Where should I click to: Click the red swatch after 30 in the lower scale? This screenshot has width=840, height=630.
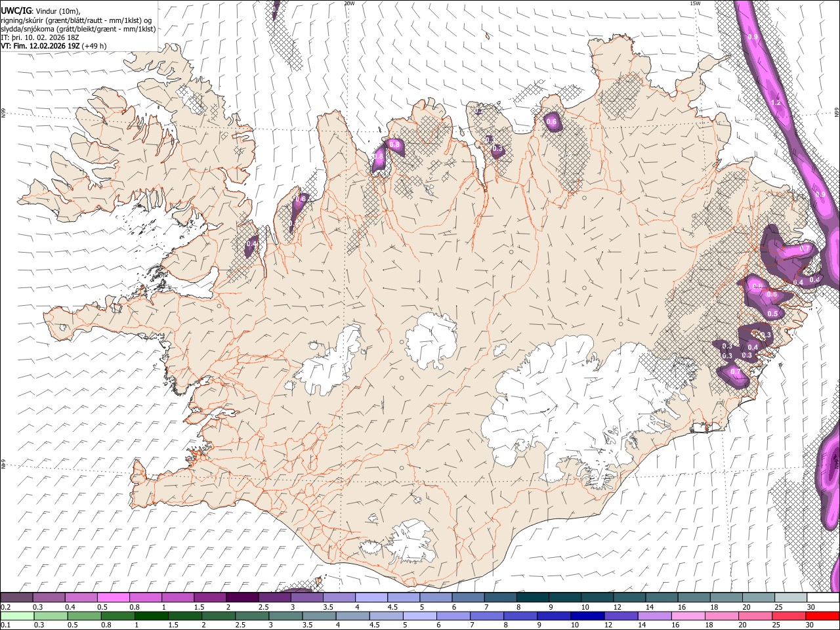pyautogui.click(x=822, y=616)
